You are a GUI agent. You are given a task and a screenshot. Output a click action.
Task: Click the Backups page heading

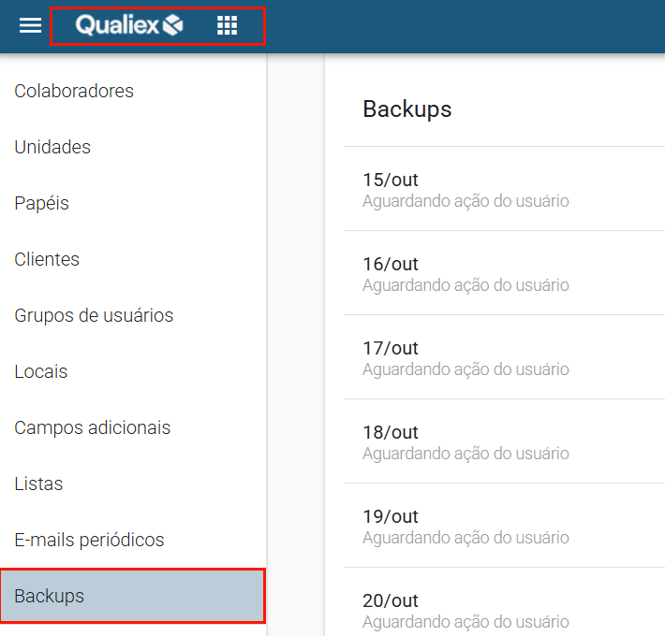point(407,109)
